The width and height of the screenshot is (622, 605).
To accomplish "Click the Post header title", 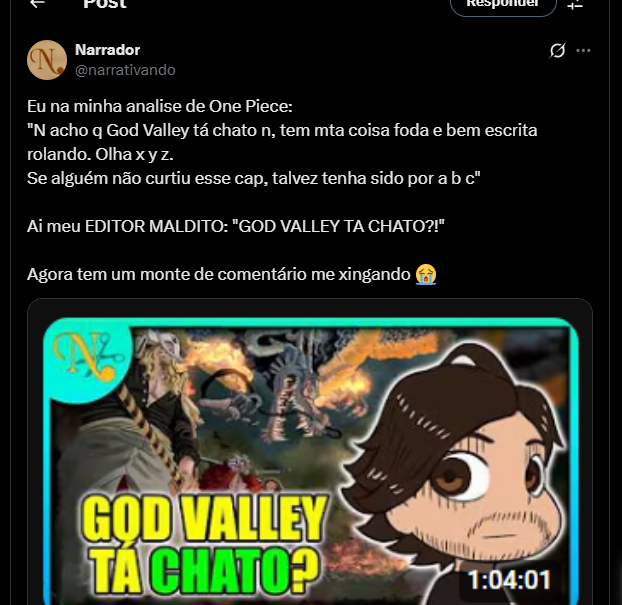I will pos(105,4).
